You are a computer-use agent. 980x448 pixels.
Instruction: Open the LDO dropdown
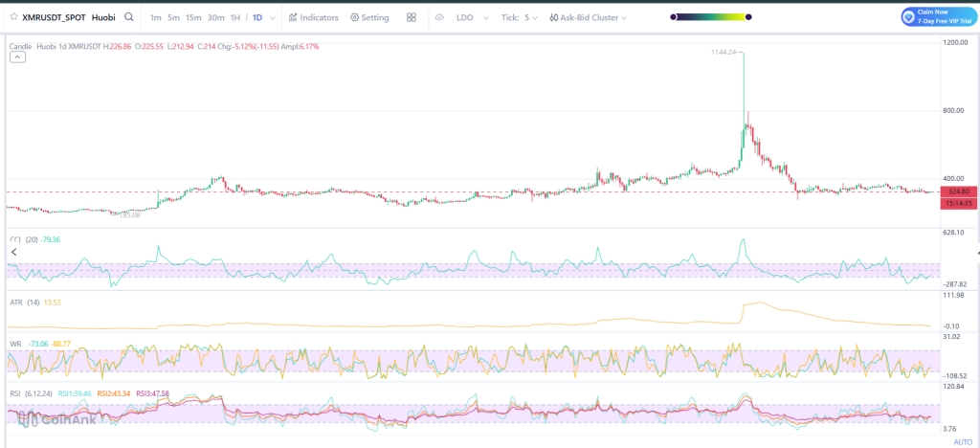point(471,17)
